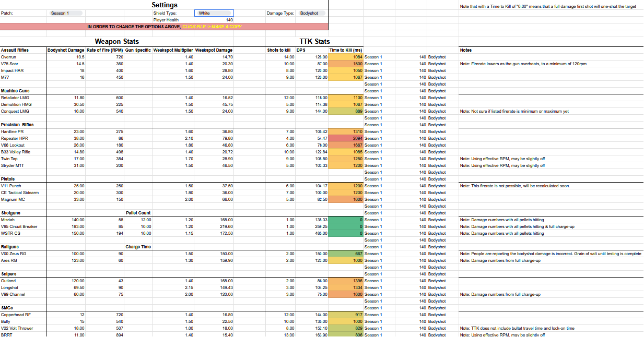Select the Magnum MC cell
644x337 pixels.
pos(24,199)
